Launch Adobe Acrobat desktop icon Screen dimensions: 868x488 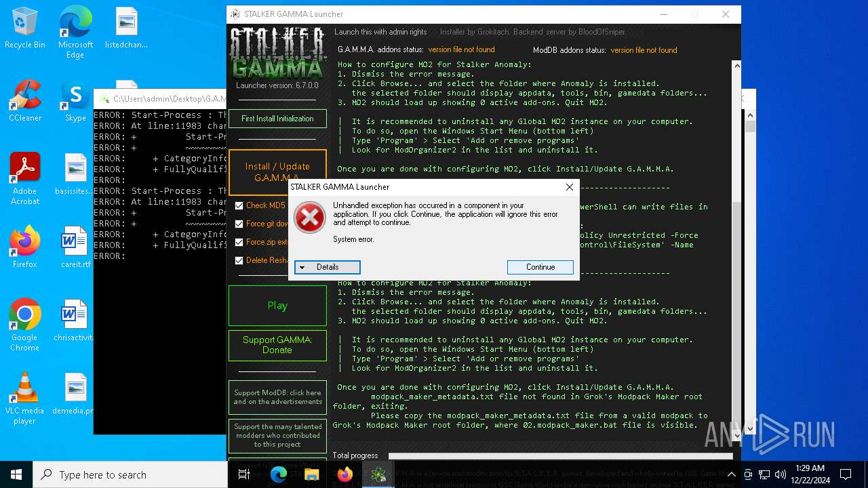click(24, 179)
